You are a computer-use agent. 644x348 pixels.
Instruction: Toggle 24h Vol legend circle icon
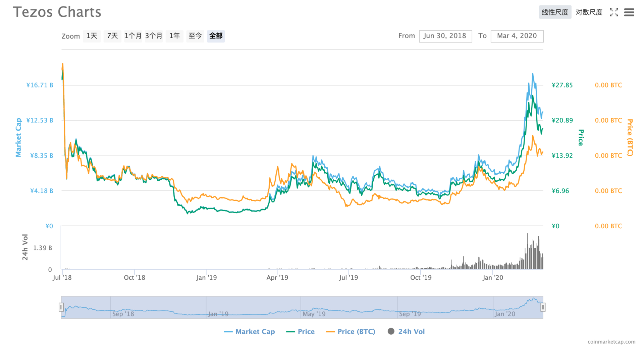[x=391, y=331]
